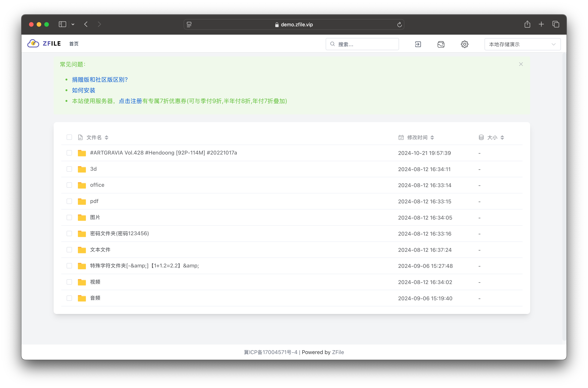This screenshot has width=588, height=388.
Task: Go to 首页 menu item
Action: point(74,44)
